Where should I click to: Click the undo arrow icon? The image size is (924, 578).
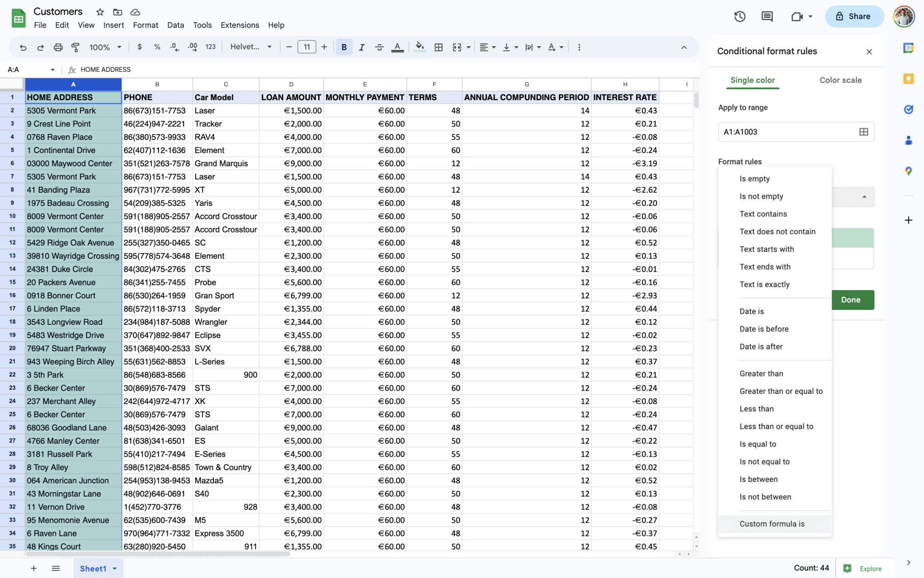click(x=23, y=47)
